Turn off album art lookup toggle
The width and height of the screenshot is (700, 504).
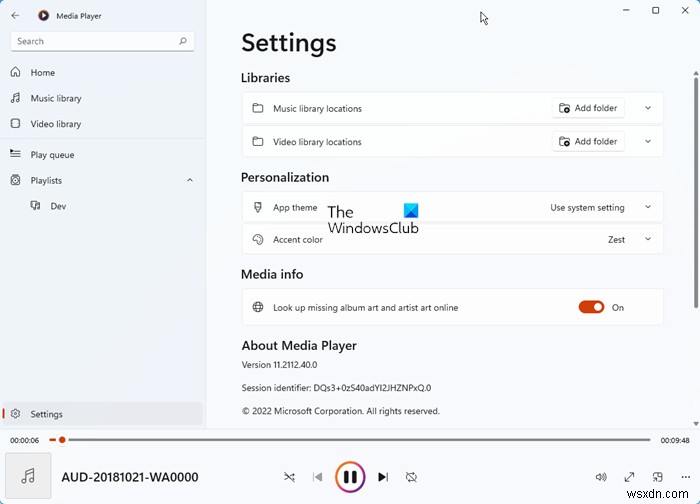[x=591, y=307]
